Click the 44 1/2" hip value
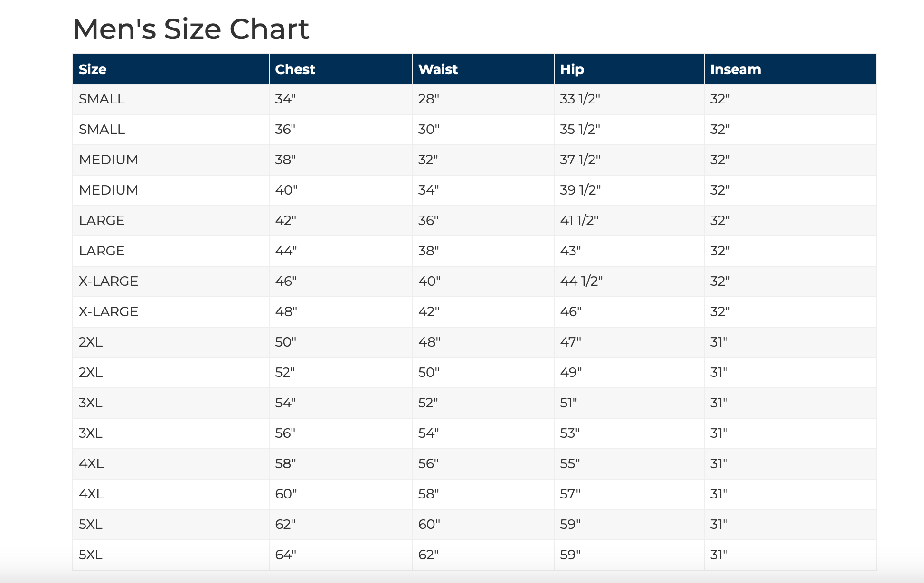Viewport: 924px width, 583px height. click(x=581, y=282)
